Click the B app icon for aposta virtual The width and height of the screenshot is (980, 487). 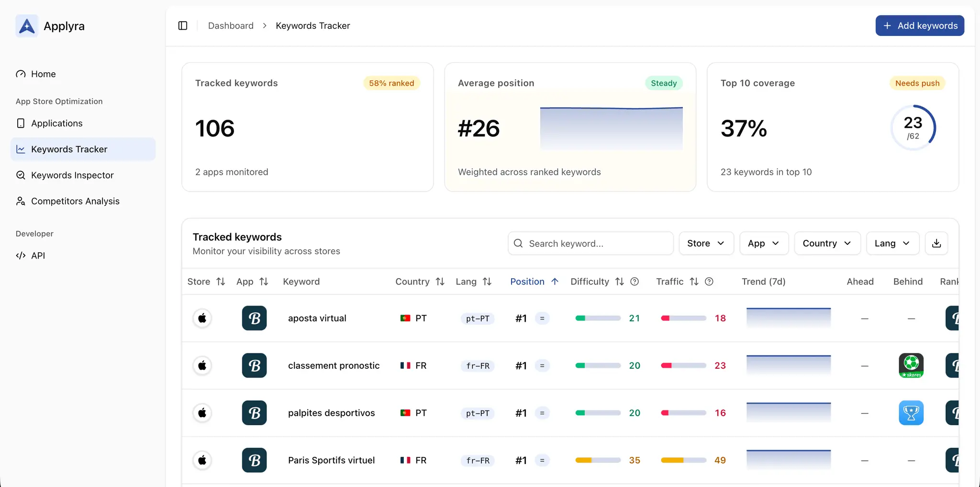255,318
